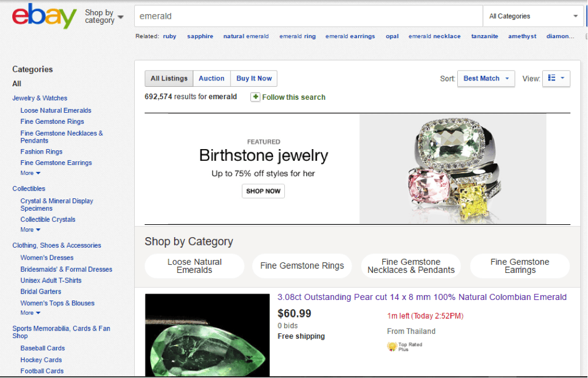Image resolution: width=588 pixels, height=378 pixels.
Task: Open the Best Match sort dropdown
Action: 486,79
